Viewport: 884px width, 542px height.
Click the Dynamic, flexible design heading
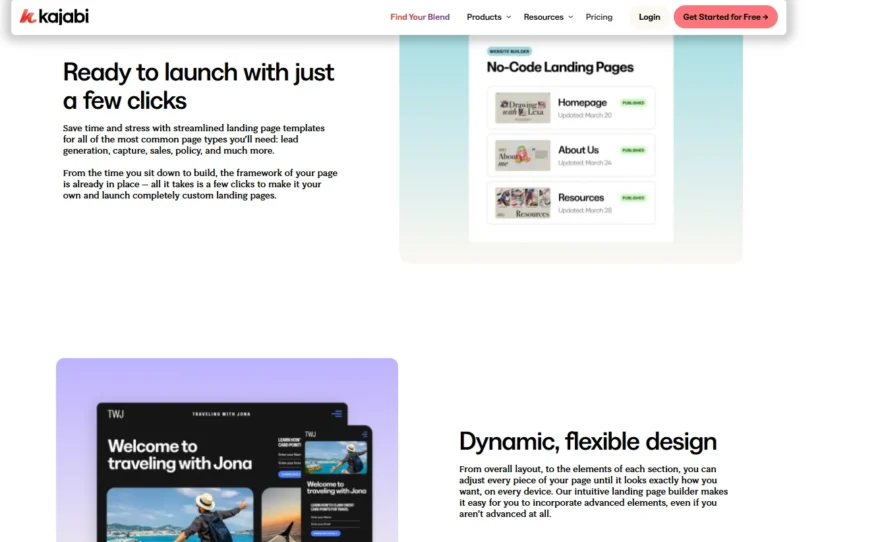[x=587, y=441]
